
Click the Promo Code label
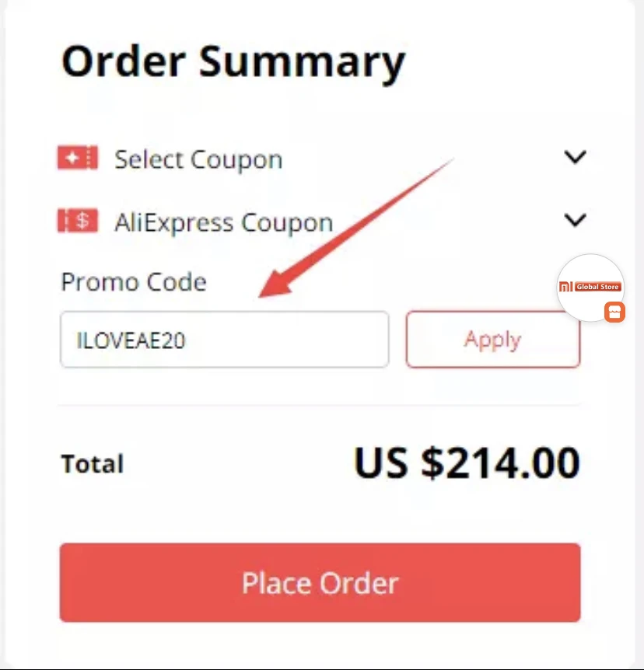(x=134, y=282)
